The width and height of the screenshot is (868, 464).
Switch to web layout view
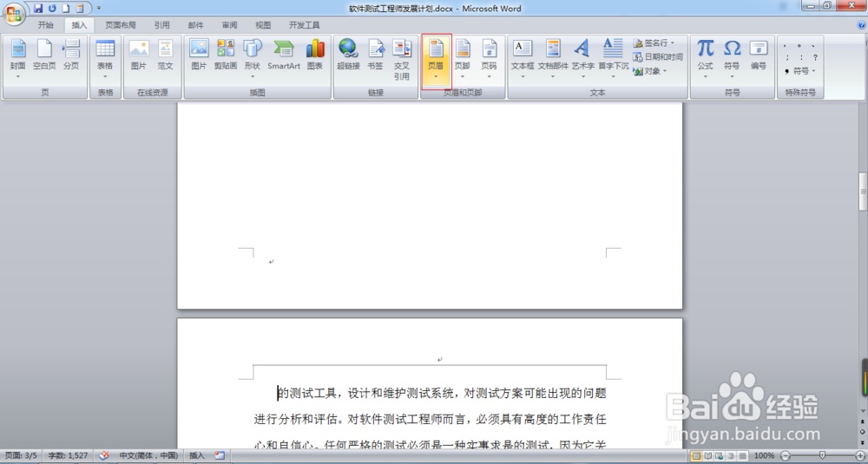(720, 455)
